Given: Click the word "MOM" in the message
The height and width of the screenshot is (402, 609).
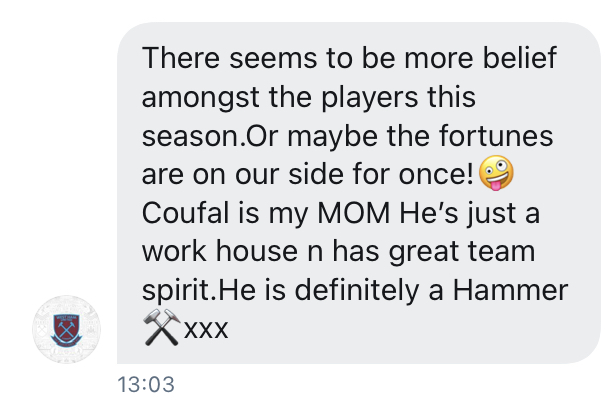Looking at the screenshot, I should pos(353,213).
